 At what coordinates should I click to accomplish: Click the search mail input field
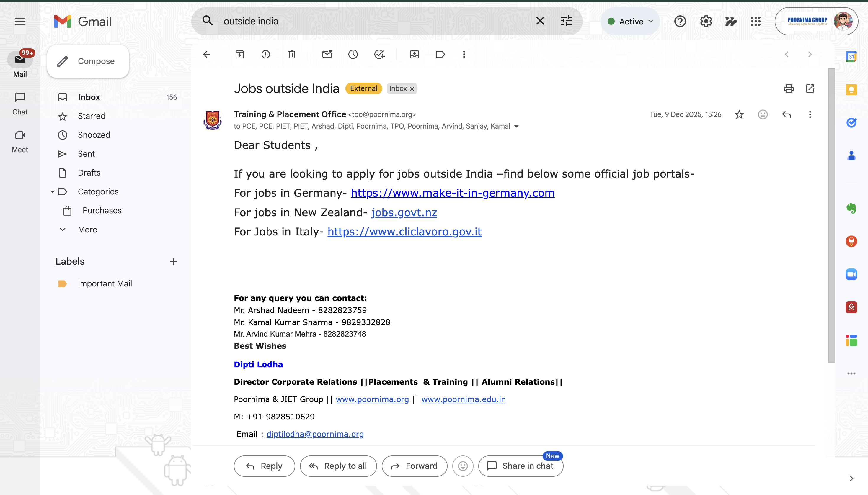[x=374, y=21]
